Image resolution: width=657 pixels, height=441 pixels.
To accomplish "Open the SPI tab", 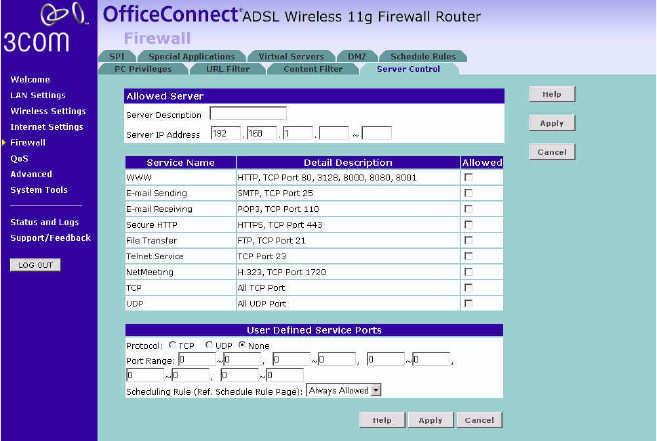I will (x=117, y=56).
